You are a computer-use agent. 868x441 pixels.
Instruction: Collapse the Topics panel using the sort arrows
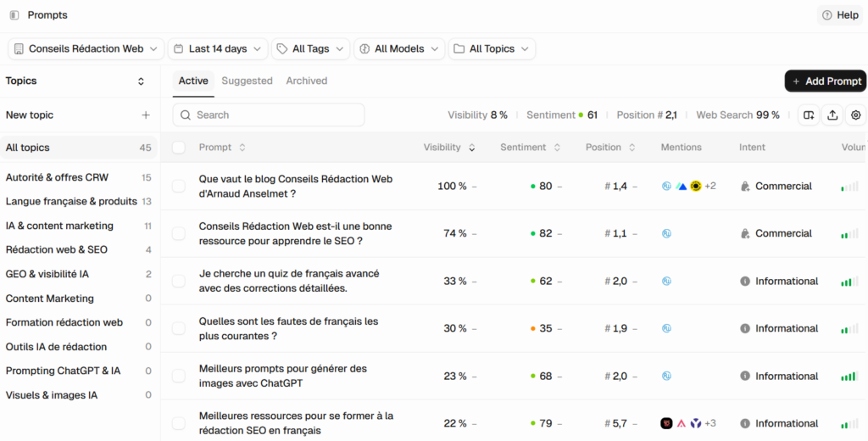[142, 81]
